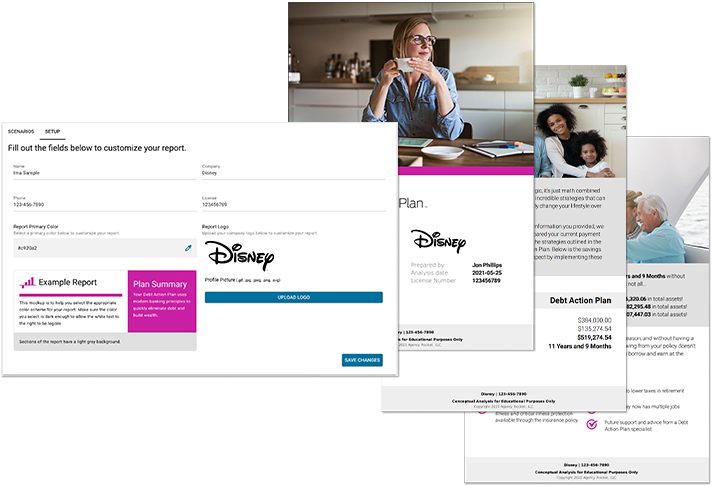Image resolution: width=714 pixels, height=486 pixels.
Task: Click the bar chart Example Report icon
Action: click(28, 283)
